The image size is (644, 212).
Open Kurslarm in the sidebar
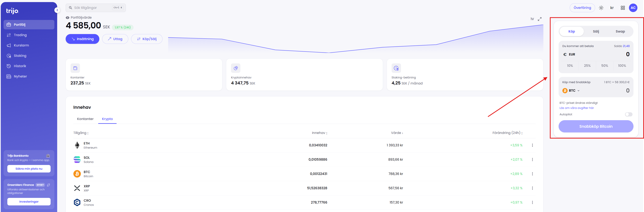coord(29,45)
